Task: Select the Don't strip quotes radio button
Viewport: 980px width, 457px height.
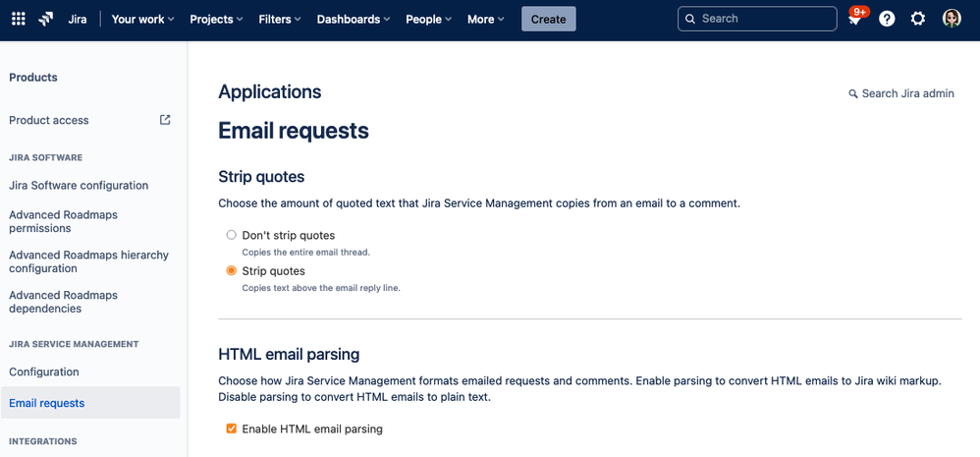Action: pyautogui.click(x=231, y=235)
